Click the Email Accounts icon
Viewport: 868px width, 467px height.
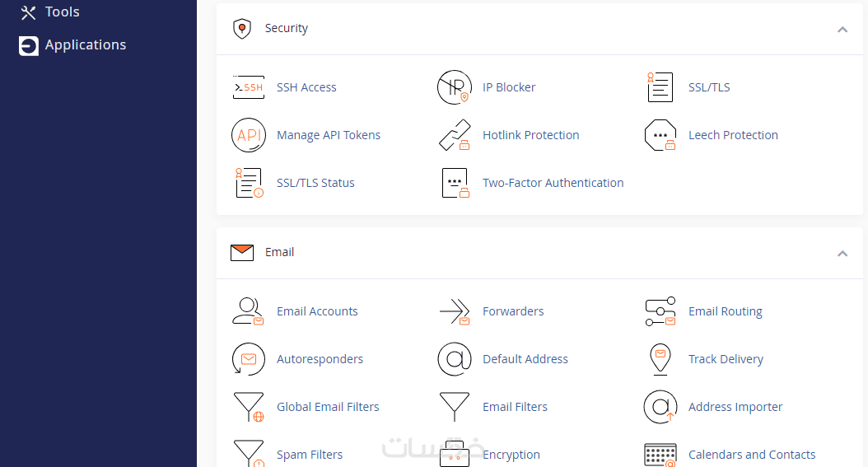[x=248, y=311]
